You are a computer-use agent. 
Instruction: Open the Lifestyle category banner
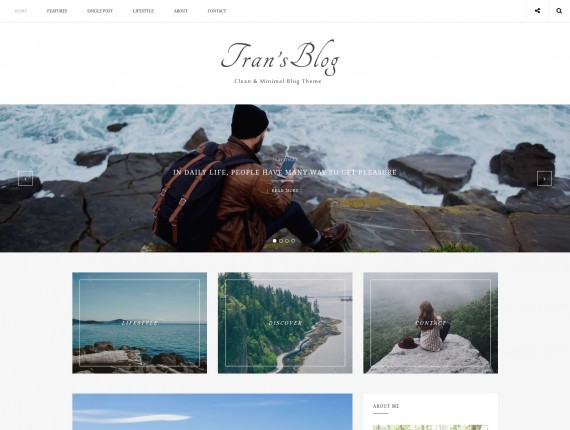point(140,323)
